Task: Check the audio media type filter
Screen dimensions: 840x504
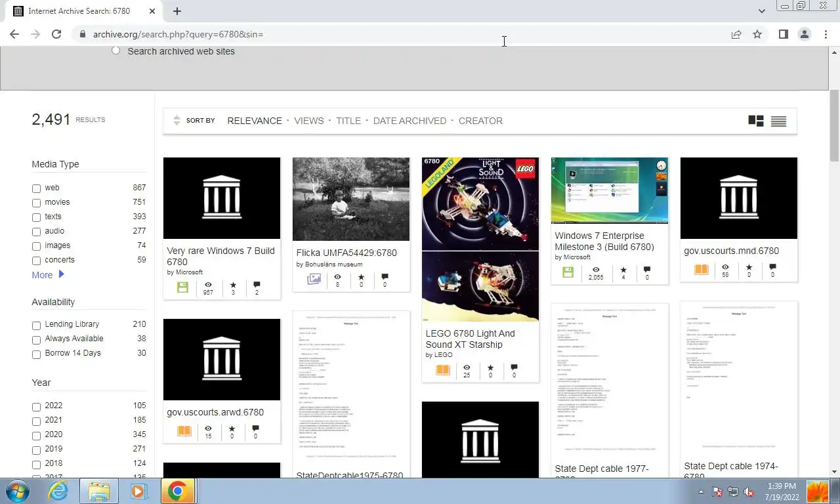Action: click(x=37, y=232)
